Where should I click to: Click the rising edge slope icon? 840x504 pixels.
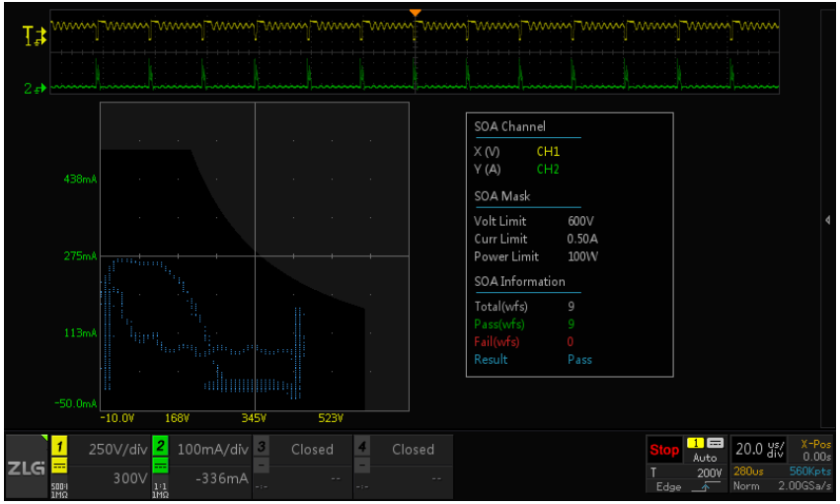[x=706, y=487]
